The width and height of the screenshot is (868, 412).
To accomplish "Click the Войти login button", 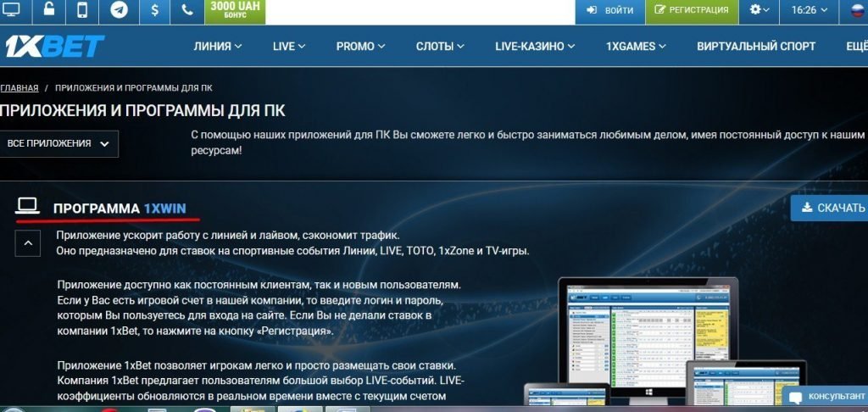I will [610, 10].
